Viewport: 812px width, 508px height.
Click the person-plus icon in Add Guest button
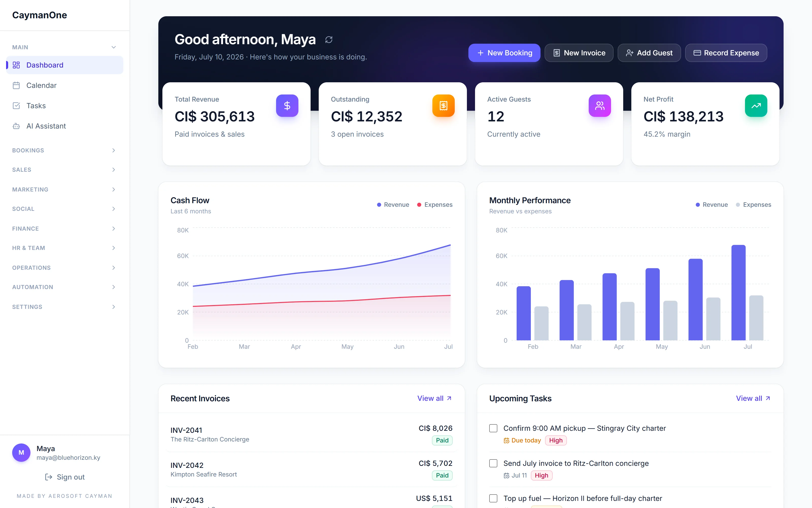[630, 53]
